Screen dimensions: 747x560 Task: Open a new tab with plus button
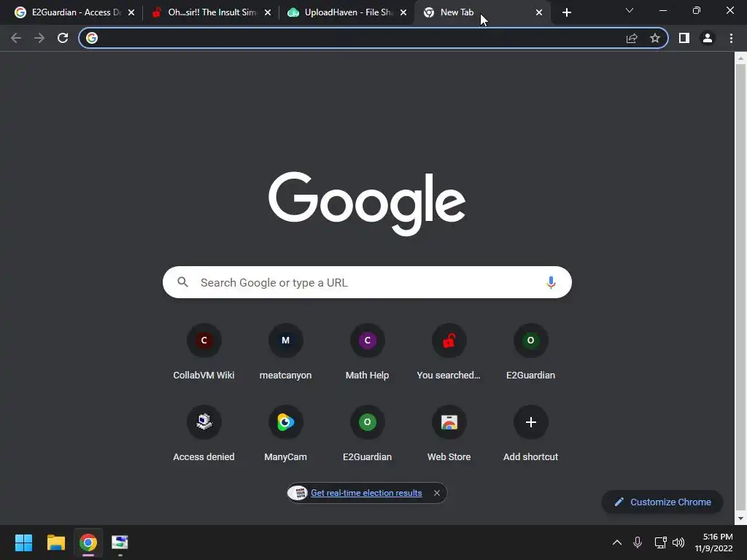[x=566, y=12]
